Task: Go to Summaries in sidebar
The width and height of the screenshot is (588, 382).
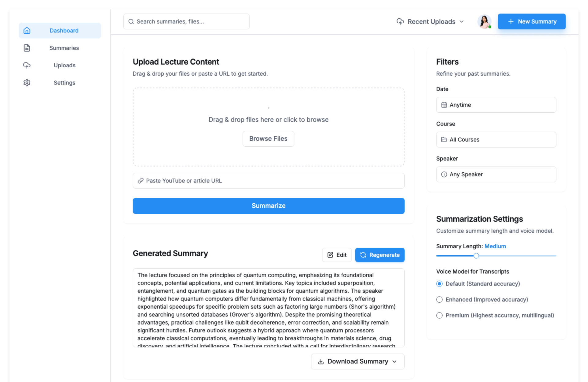Action: (x=64, y=48)
